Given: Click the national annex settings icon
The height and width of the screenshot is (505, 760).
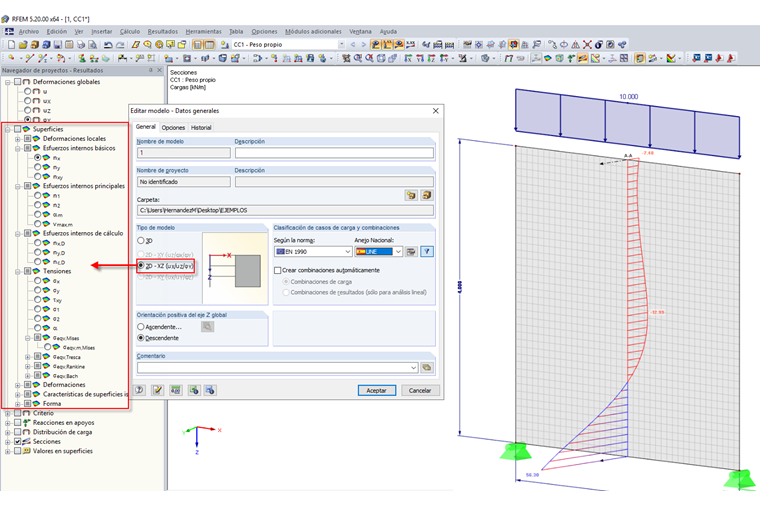Looking at the screenshot, I should tap(411, 252).
